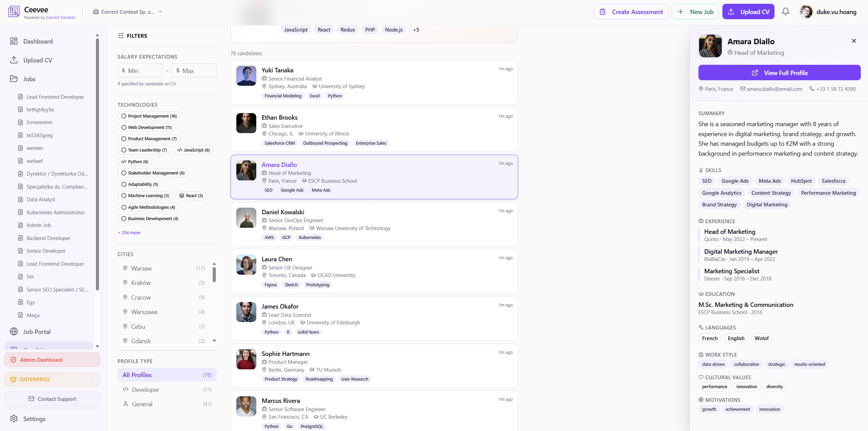
Task: Click the Ceevee logo icon
Action: coord(14,12)
